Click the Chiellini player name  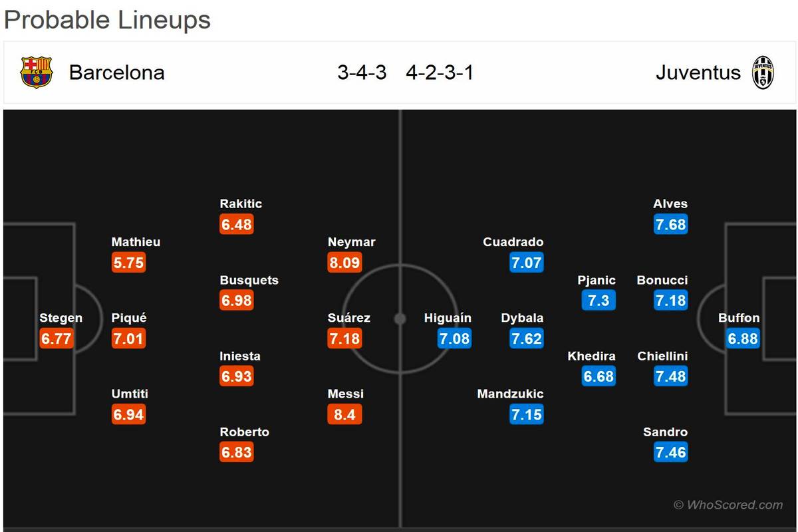point(662,356)
